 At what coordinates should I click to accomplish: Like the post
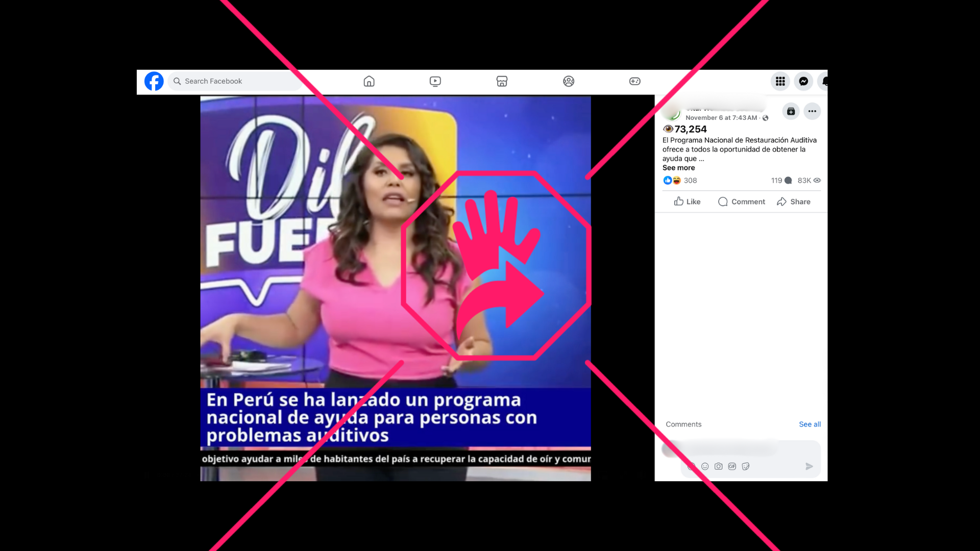687,202
